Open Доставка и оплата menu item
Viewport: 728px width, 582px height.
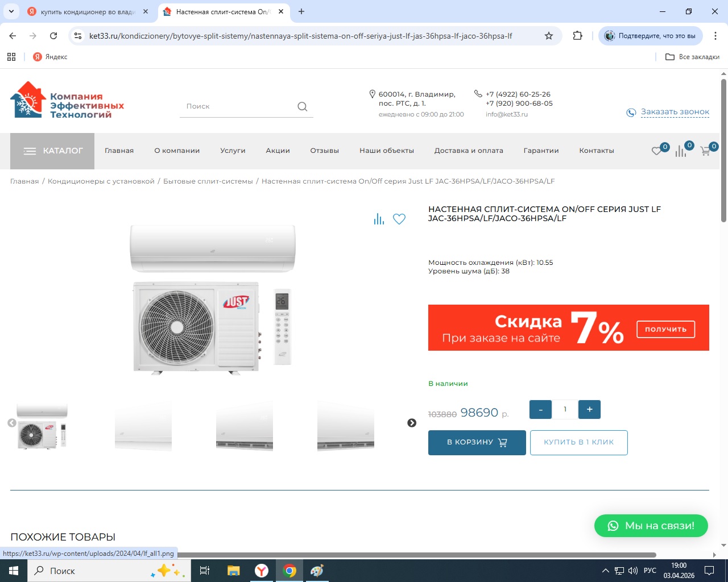[469, 151]
